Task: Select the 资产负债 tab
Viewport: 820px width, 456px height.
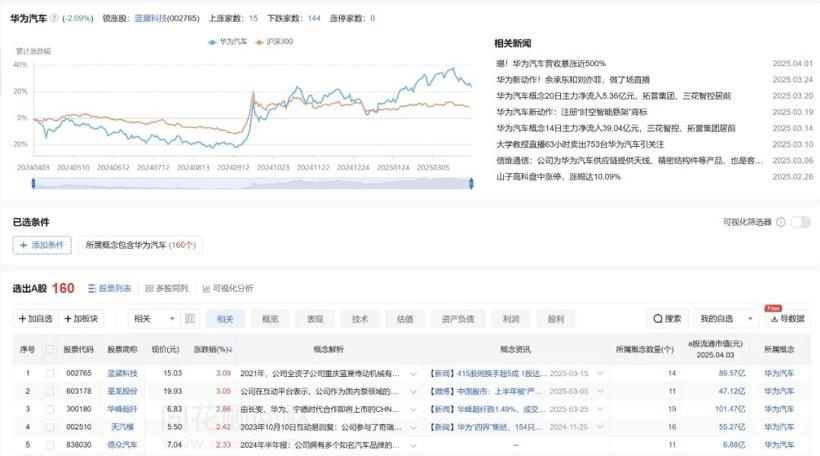Action: tap(457, 319)
